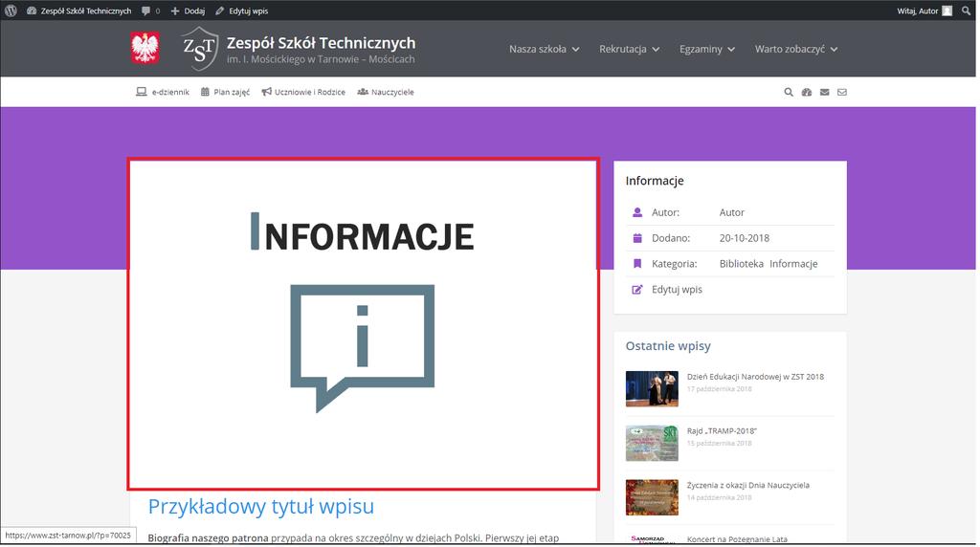Open the admin bar search magnifier
Image resolution: width=980 pixels, height=547 pixels.
click(966, 11)
